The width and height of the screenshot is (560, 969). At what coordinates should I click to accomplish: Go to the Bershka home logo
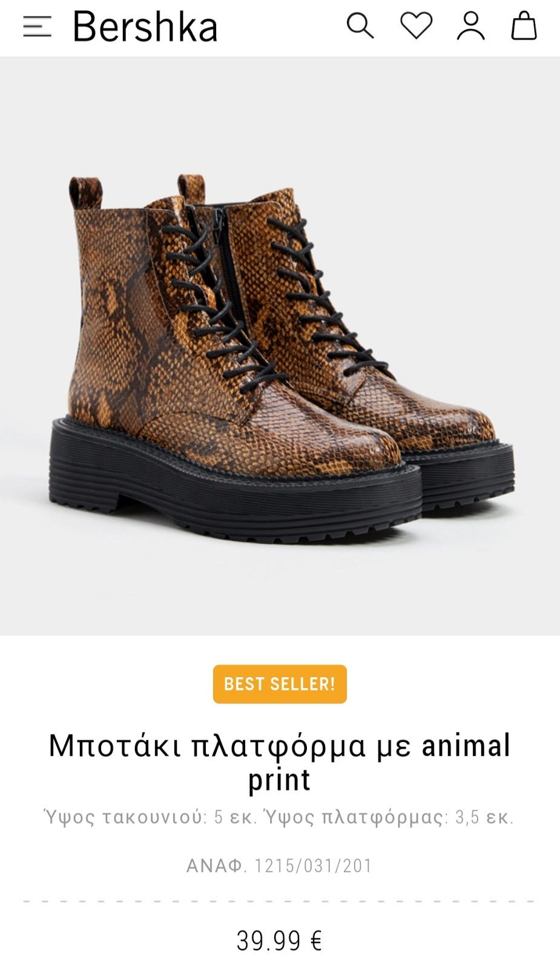coord(145,27)
